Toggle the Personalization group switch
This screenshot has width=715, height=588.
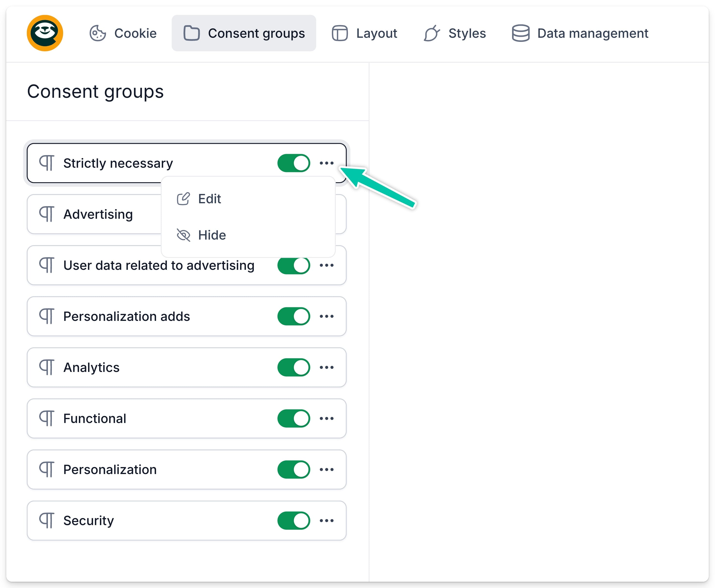coord(294,470)
